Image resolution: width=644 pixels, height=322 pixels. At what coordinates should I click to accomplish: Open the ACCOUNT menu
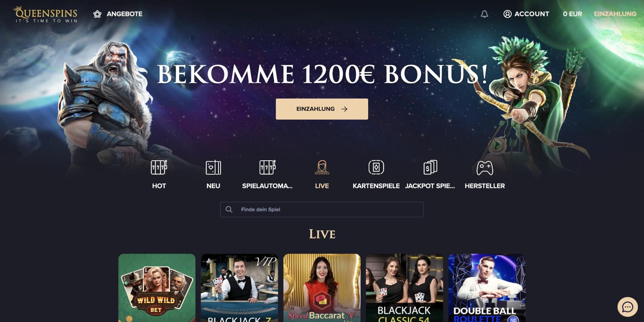point(526,14)
